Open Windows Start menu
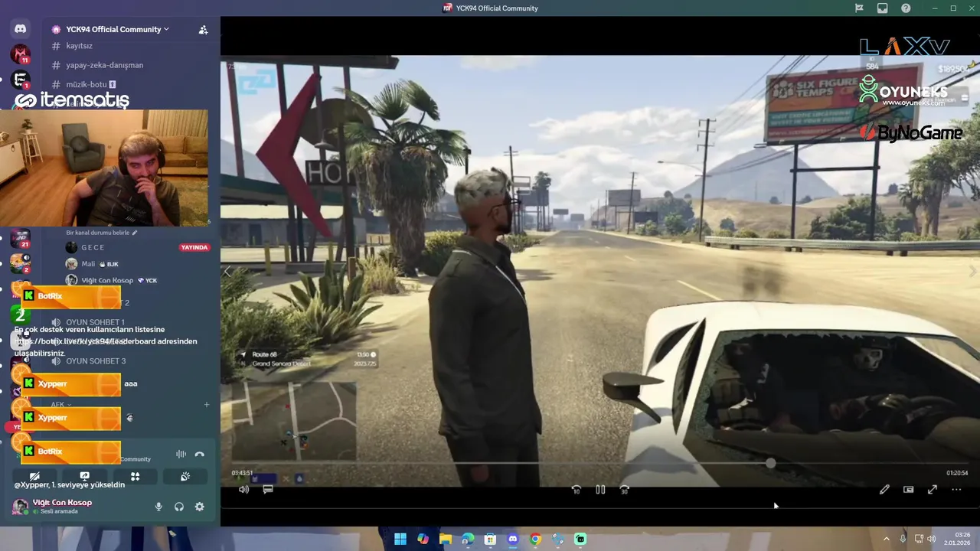980x551 pixels. tap(400, 539)
